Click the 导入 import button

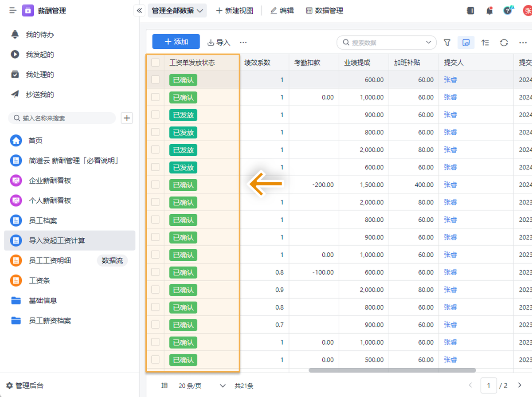point(219,43)
